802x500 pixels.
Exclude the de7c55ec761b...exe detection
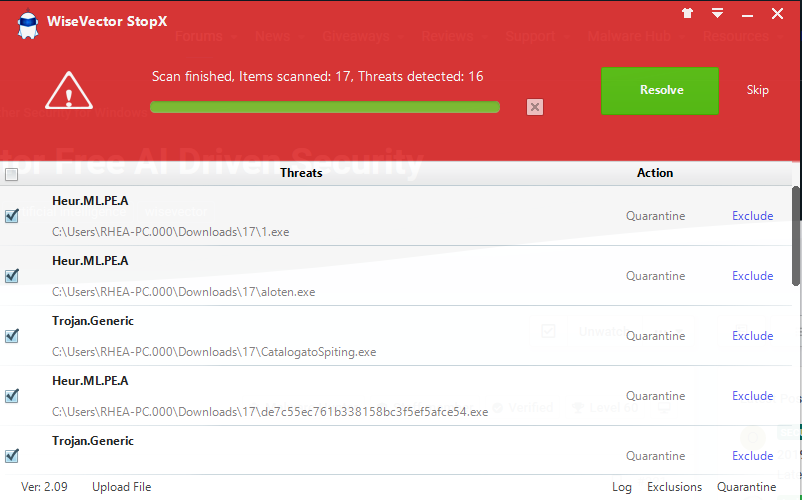click(x=752, y=395)
